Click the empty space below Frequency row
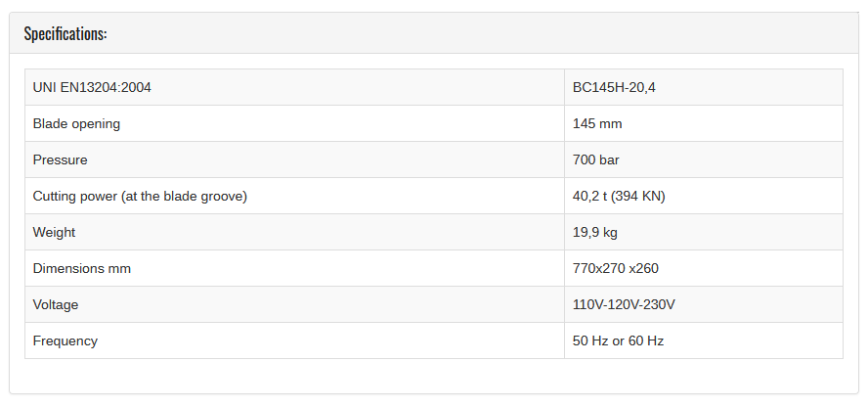Image resolution: width=868 pixels, height=408 pixels. pos(434,376)
